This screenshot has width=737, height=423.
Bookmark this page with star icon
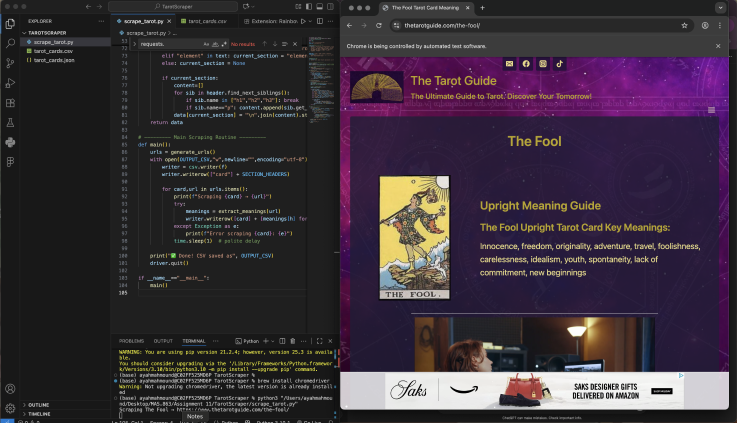point(685,25)
